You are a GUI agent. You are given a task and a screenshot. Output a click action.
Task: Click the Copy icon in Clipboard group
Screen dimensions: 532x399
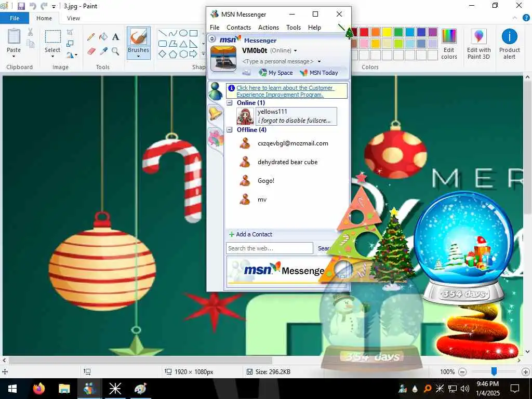tap(31, 44)
